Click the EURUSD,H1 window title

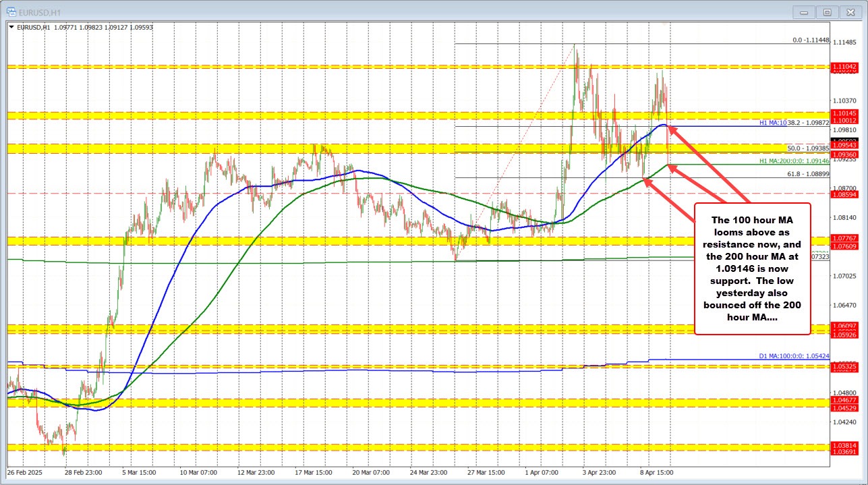39,11
